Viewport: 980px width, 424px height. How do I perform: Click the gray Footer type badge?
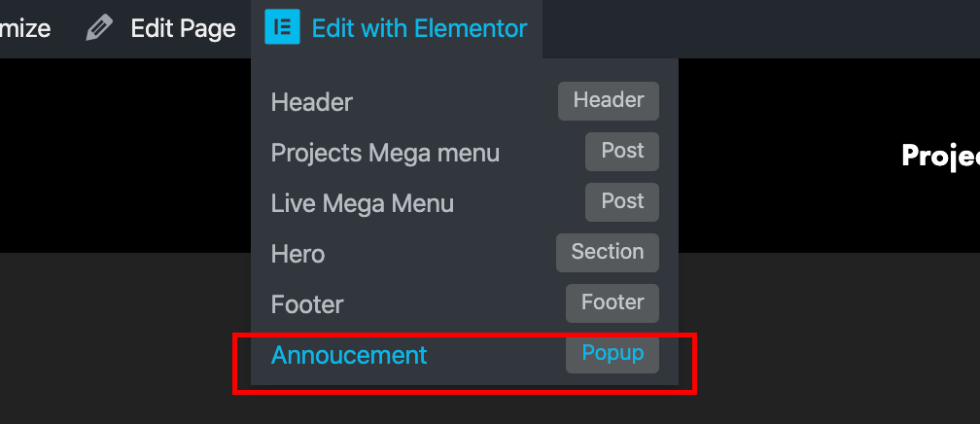[x=612, y=303]
